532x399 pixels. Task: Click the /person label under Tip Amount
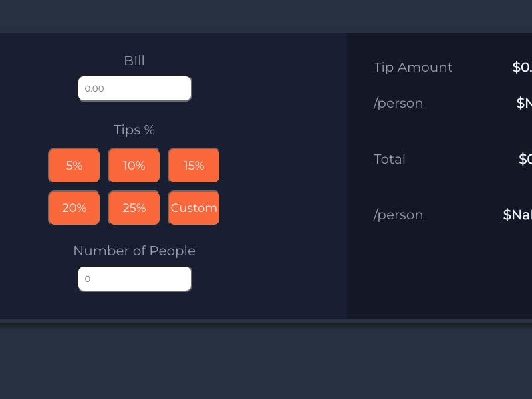tap(398, 103)
